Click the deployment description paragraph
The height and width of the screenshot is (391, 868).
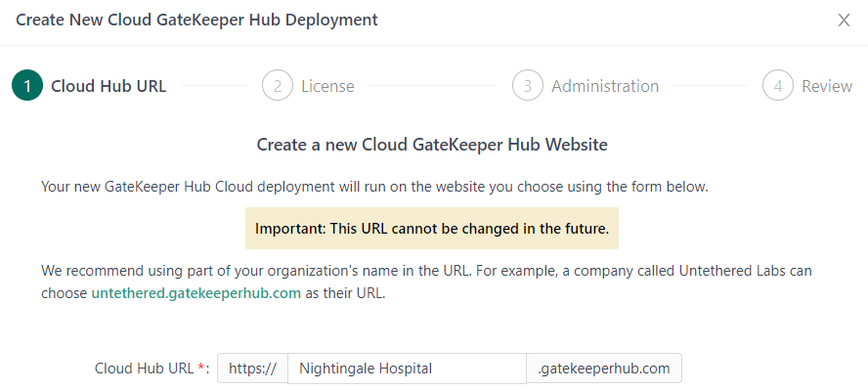374,186
